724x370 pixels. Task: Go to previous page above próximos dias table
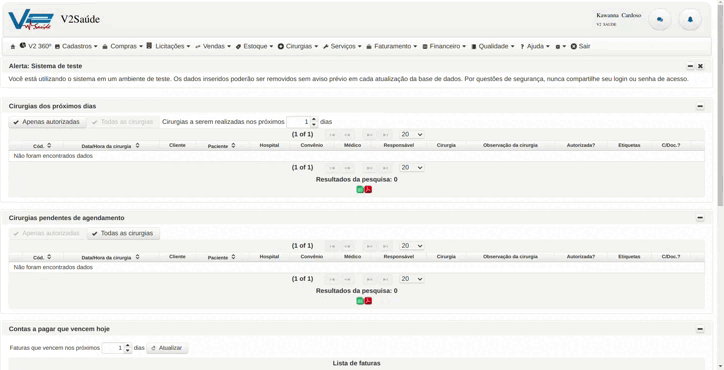tap(347, 134)
